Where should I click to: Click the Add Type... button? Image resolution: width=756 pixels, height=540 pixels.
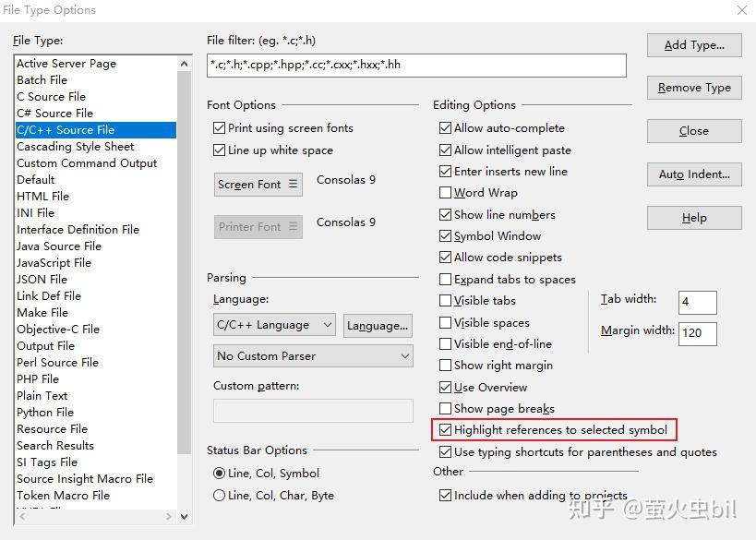[x=694, y=45]
